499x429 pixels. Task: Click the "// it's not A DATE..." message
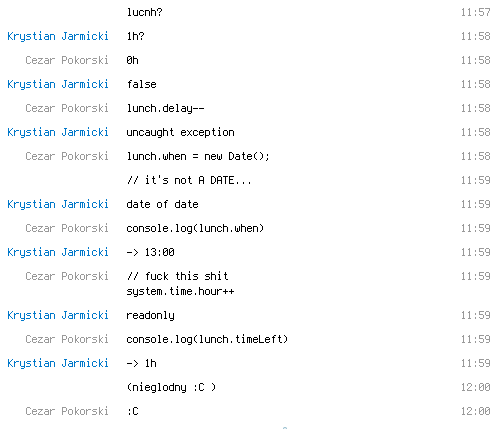coord(189,180)
